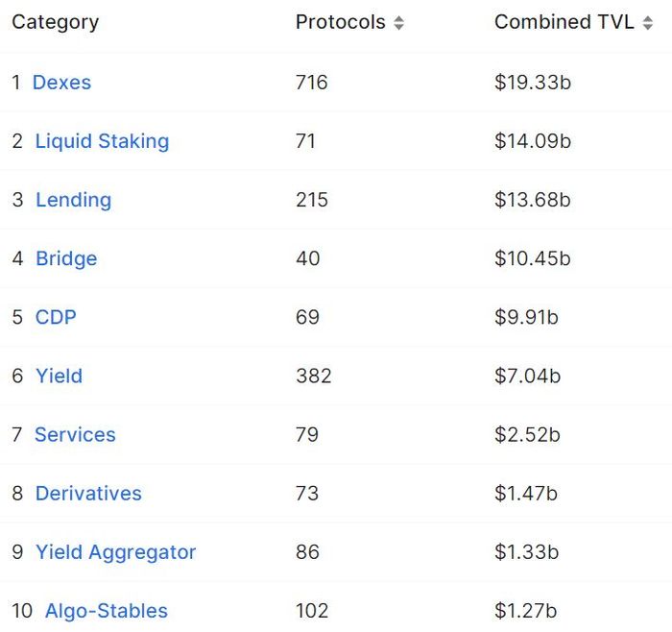Sort table by Combined TVL arrows
The width and height of the screenshot is (672, 632).
point(648,23)
